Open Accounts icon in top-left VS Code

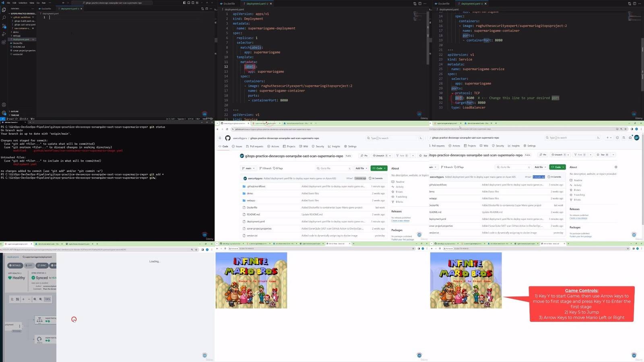(x=4, y=105)
